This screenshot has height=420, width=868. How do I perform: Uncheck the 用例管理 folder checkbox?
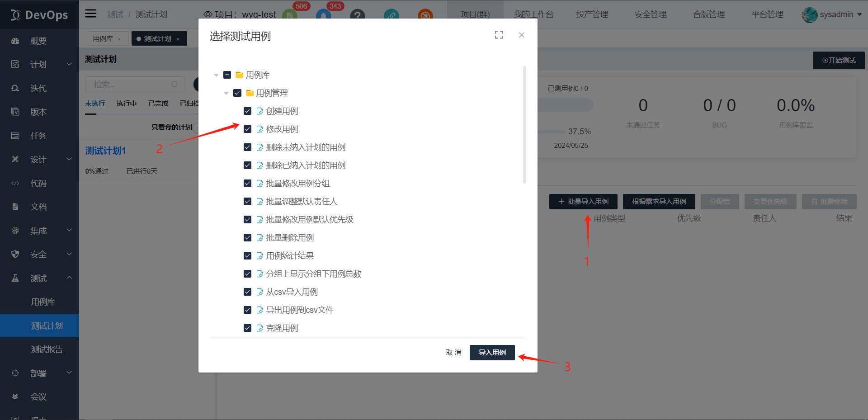pyautogui.click(x=237, y=93)
